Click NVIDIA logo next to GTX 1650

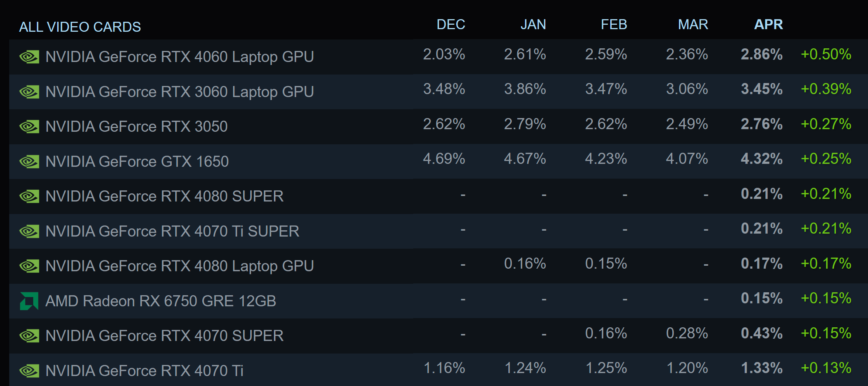click(29, 162)
